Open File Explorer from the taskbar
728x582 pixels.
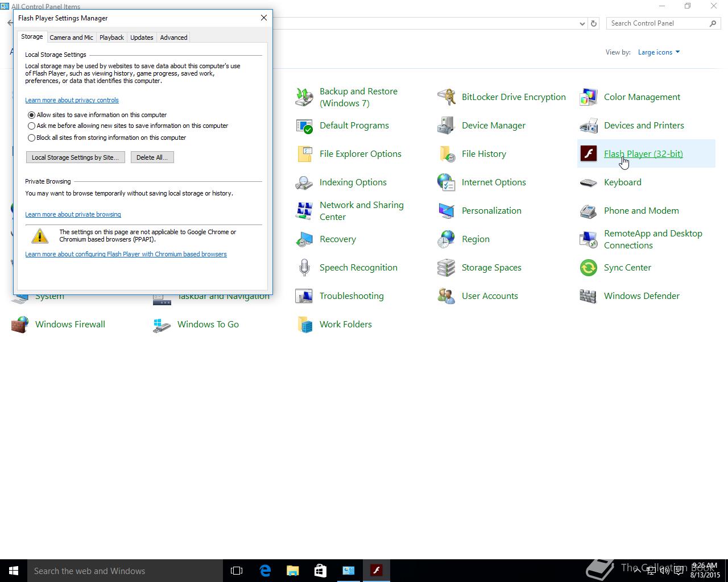pyautogui.click(x=293, y=571)
